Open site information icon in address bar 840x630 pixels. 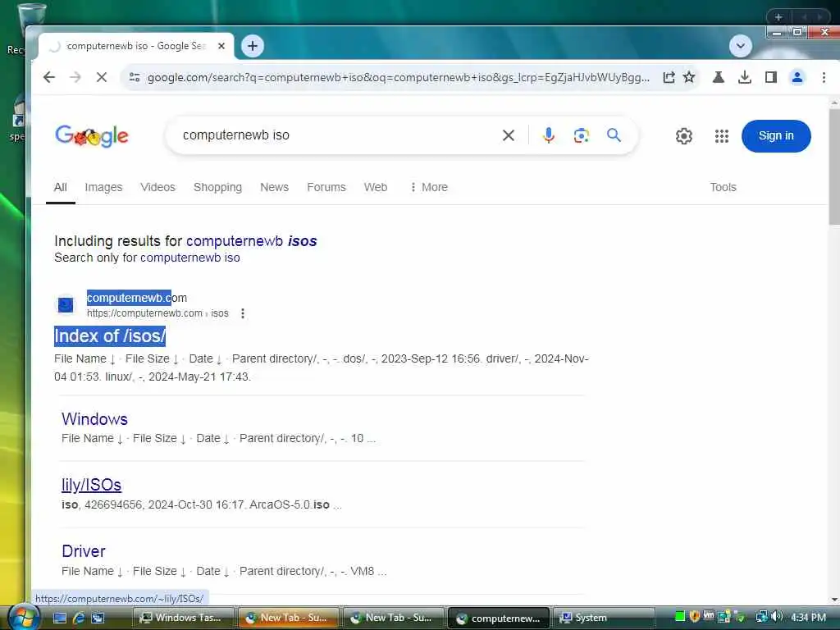[135, 77]
